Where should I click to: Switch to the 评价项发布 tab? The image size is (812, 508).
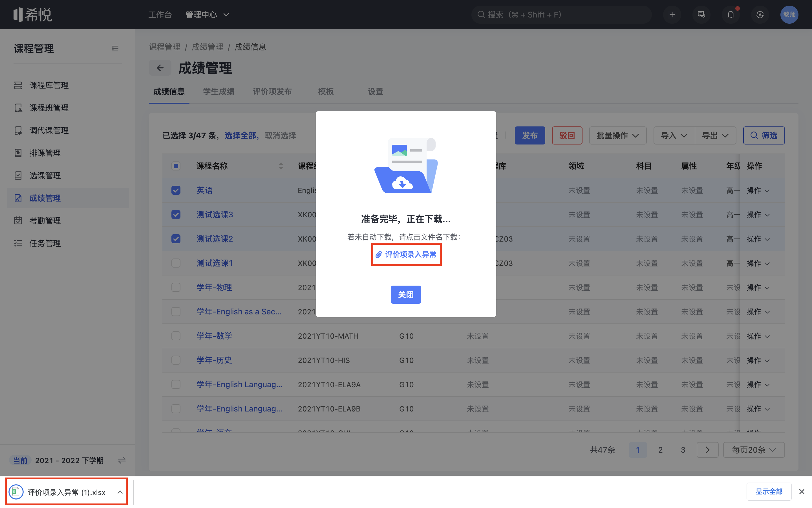(272, 91)
